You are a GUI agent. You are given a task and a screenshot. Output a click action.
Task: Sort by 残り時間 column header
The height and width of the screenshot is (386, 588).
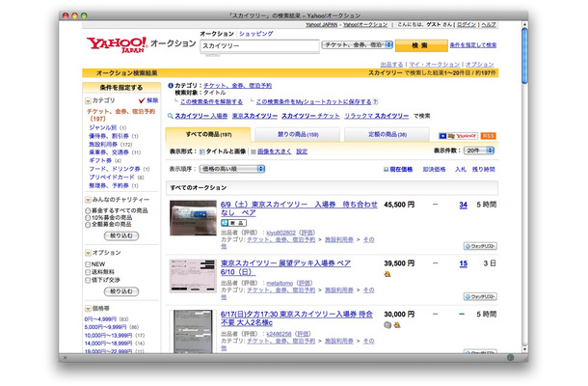pos(483,169)
